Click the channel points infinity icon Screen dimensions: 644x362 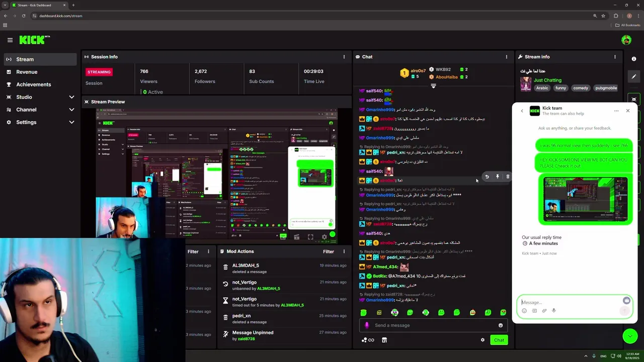click(x=368, y=340)
